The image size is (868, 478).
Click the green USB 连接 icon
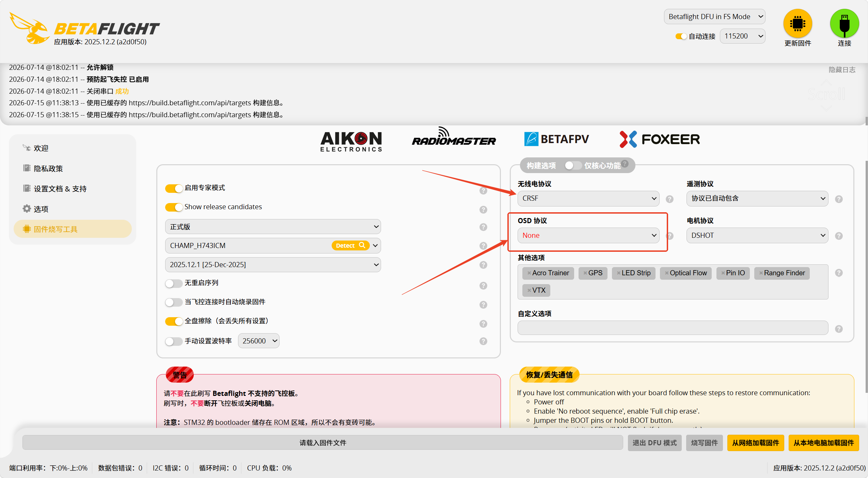[x=845, y=24]
